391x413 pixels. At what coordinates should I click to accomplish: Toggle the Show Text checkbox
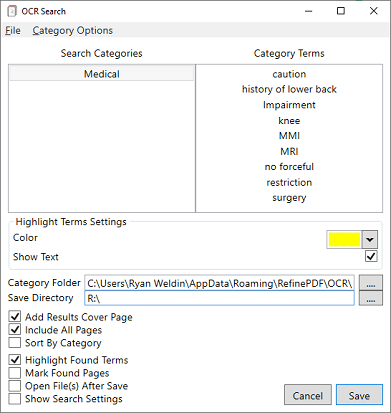click(371, 256)
